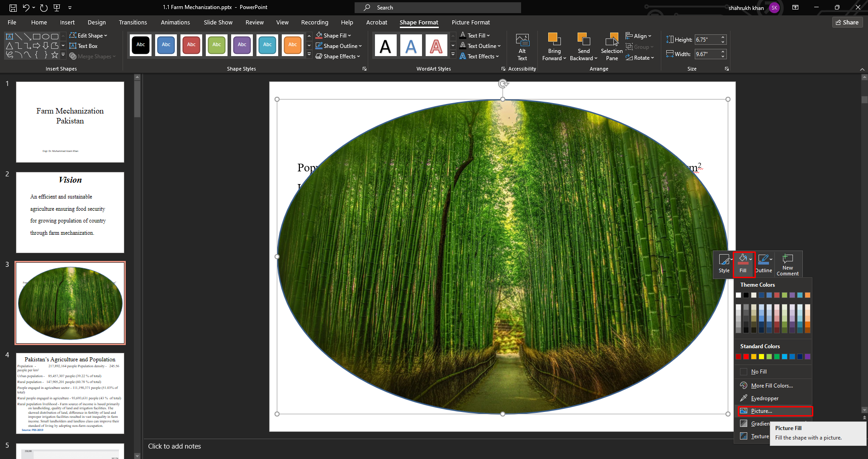Apply the black Abc shape style
This screenshot has width=868, height=459.
[141, 45]
